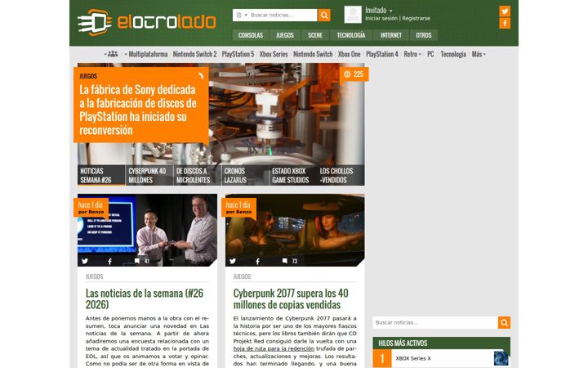The height and width of the screenshot is (368, 588).
Task: Open Cyberpunk article thumbnail image
Action: 295,230
